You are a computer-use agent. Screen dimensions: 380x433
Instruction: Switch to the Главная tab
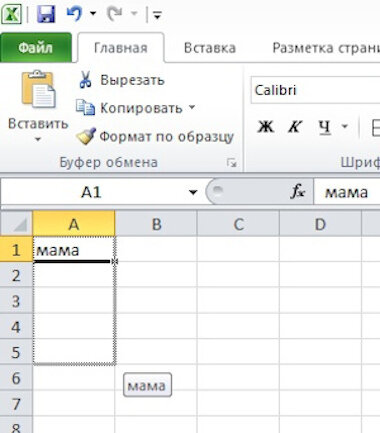pyautogui.click(x=121, y=48)
